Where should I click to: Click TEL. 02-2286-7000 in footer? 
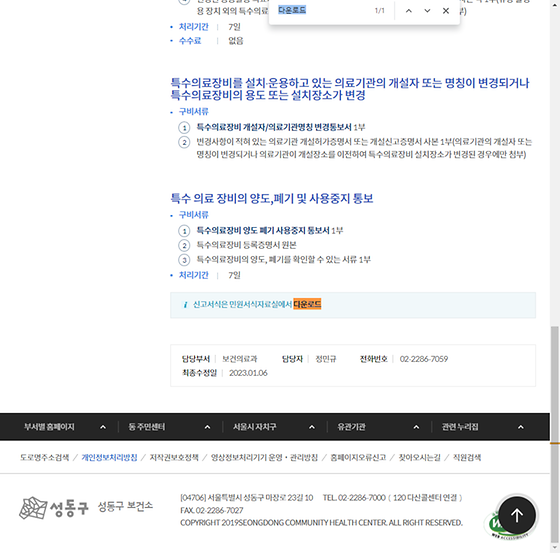[354, 498]
